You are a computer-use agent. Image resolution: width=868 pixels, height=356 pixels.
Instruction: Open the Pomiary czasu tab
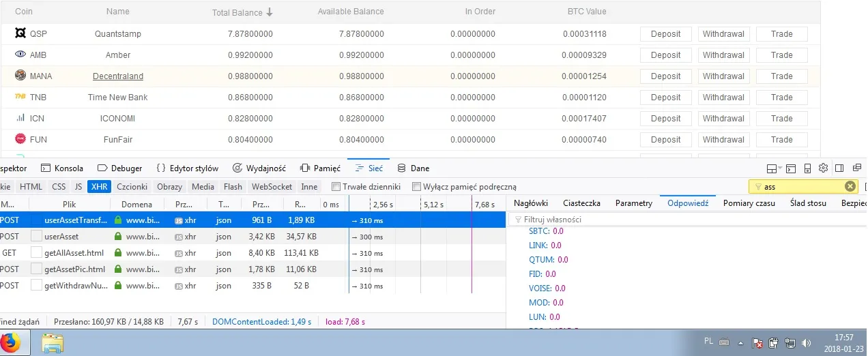(749, 203)
